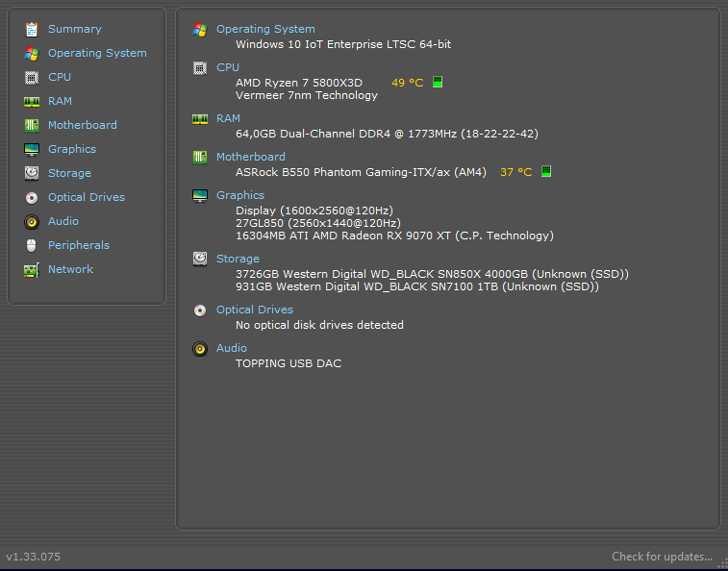Click the Operating System heading link in summary
Screen dimensions: 728x571
click(265, 29)
